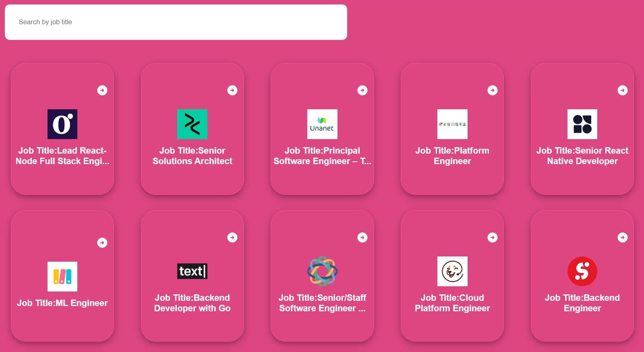This screenshot has height=352, width=644.
Task: Open 'Job Title:Lead React-Node Full Stack Engi...' title
Action: [x=62, y=156]
